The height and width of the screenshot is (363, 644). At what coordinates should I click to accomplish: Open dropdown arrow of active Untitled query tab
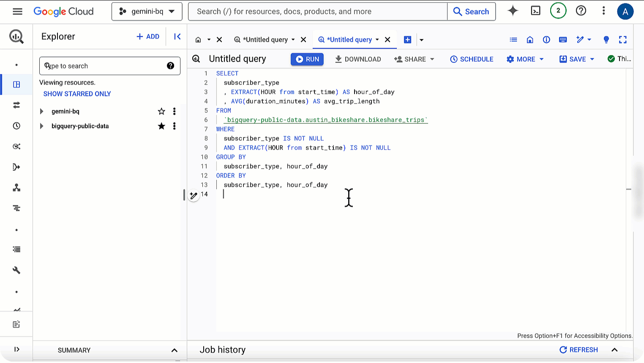(x=377, y=40)
